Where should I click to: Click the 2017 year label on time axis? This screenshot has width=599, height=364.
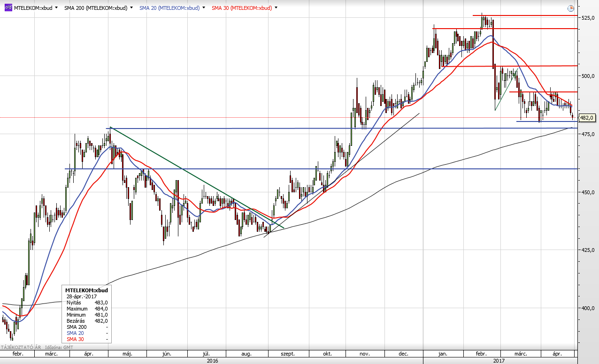499,361
